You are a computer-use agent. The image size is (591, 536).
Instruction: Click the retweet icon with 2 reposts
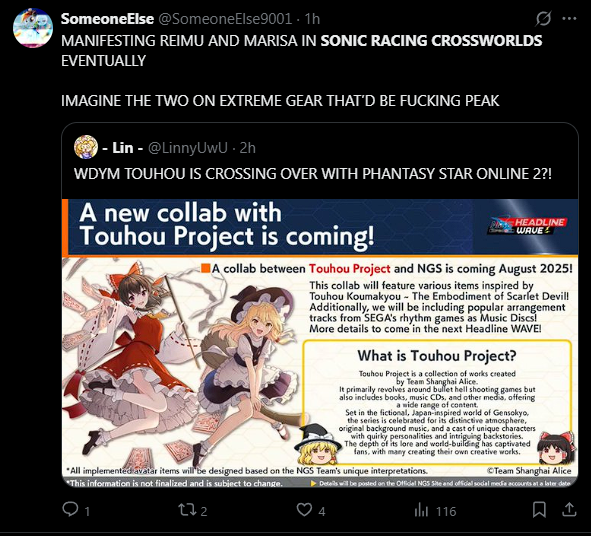point(187,510)
